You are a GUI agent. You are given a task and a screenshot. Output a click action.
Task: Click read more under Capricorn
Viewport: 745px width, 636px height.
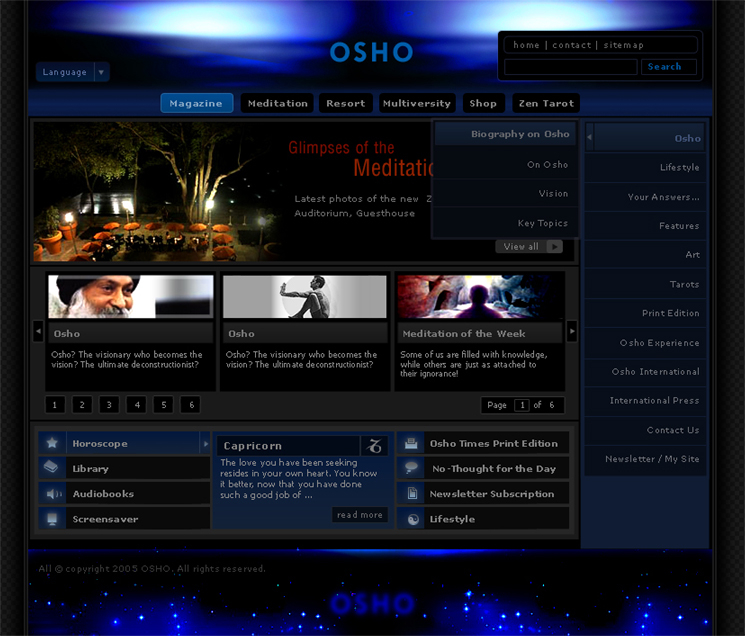point(360,515)
